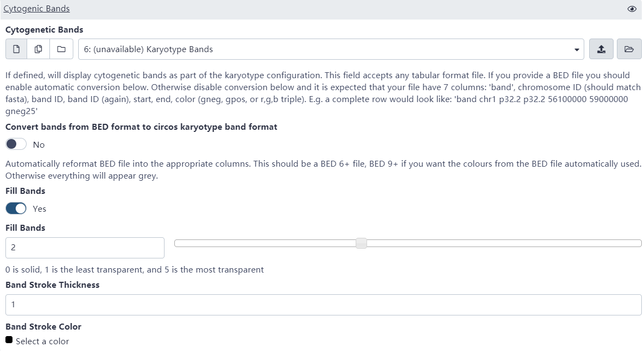
Task: Switch to multiple datasets icon button
Action: (x=39, y=49)
